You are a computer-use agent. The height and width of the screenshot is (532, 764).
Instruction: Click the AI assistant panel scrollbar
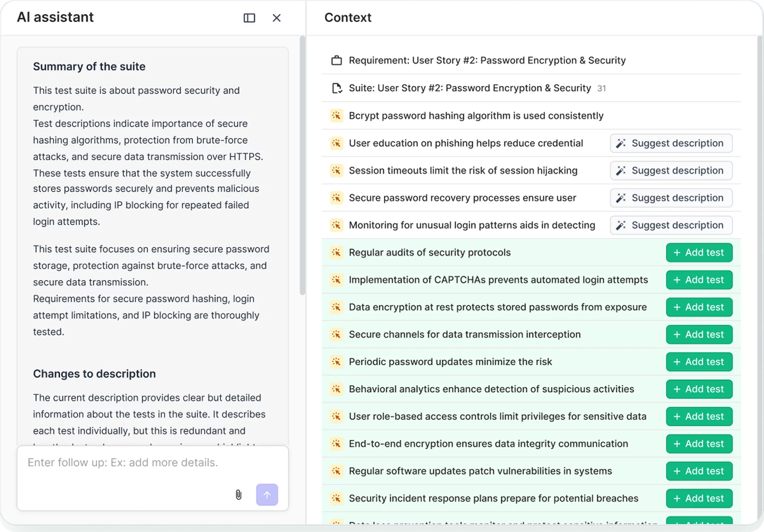click(302, 166)
